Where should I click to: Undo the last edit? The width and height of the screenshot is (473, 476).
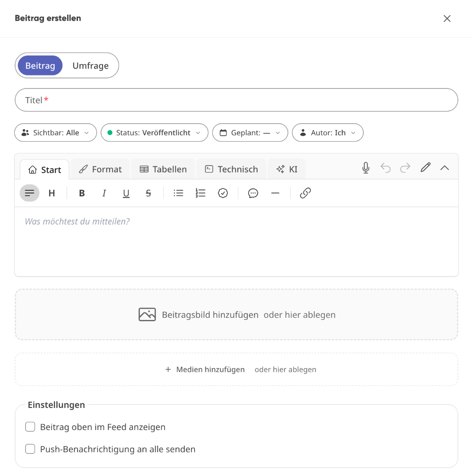[386, 168]
